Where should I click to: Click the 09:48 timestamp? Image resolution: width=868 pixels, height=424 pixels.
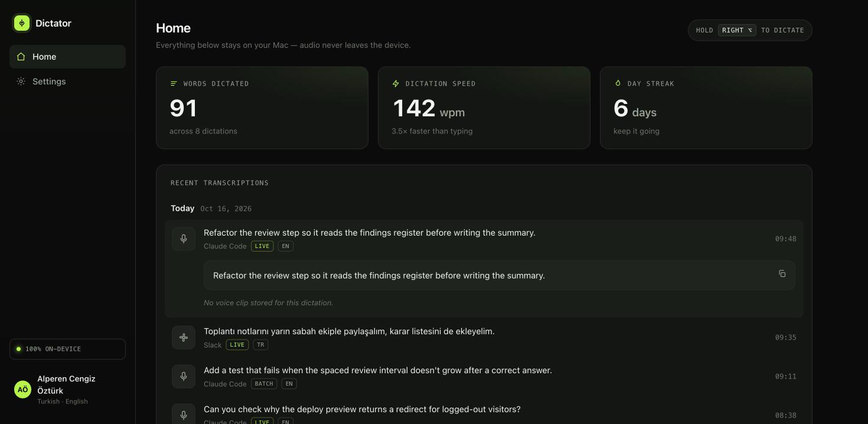[785, 239]
